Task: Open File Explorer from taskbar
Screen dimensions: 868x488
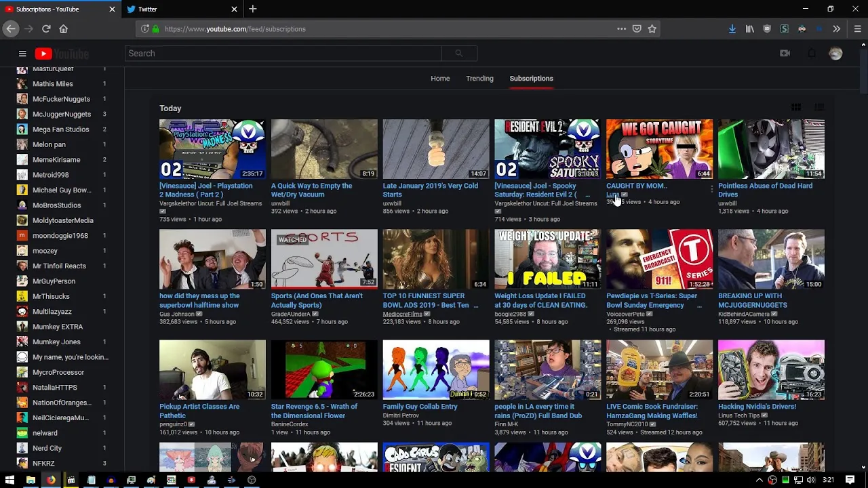Action: (31, 480)
